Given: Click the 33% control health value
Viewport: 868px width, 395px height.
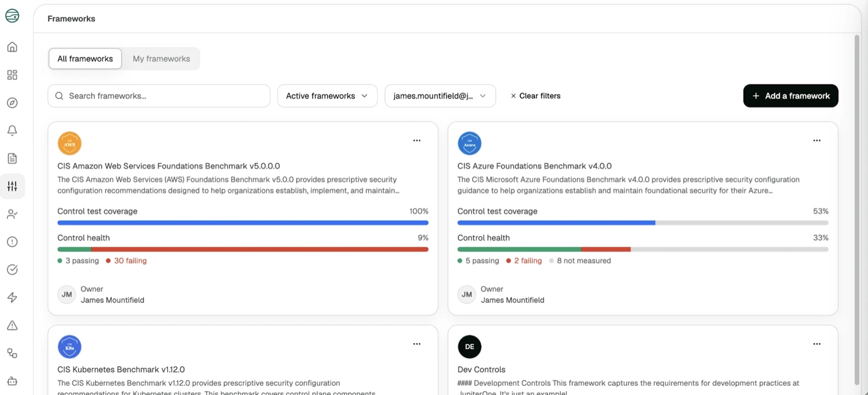Looking at the screenshot, I should 821,238.
